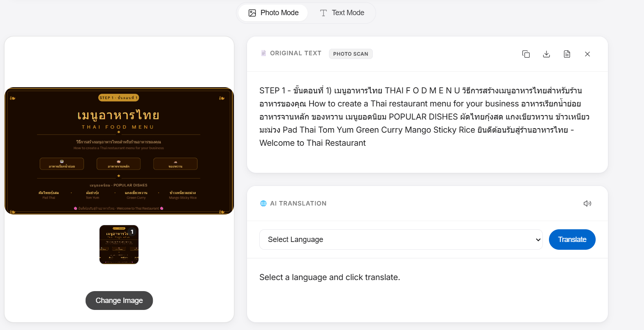Download the original text
Screen dimensions: 644x330
(546, 54)
